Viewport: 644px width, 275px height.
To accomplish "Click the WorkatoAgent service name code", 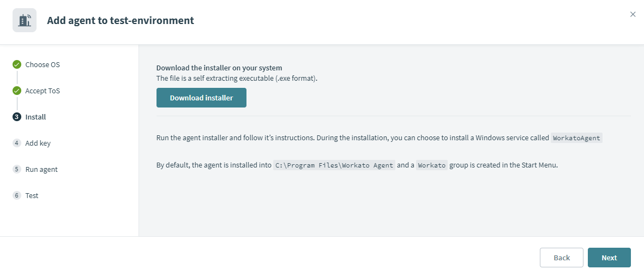I will 576,138.
